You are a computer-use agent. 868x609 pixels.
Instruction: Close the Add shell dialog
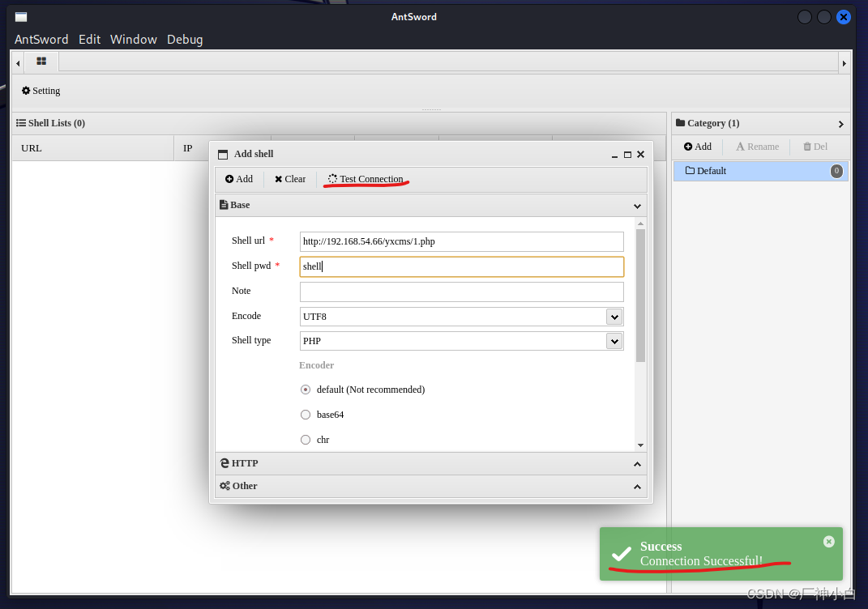click(x=641, y=155)
